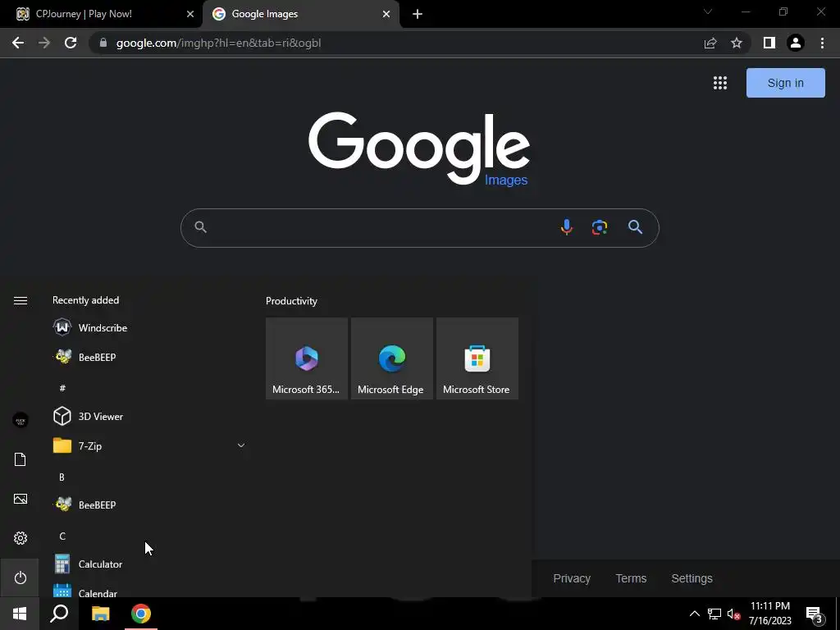The image size is (840, 630).
Task: Open the Chrome profile avatar icon
Action: (796, 43)
